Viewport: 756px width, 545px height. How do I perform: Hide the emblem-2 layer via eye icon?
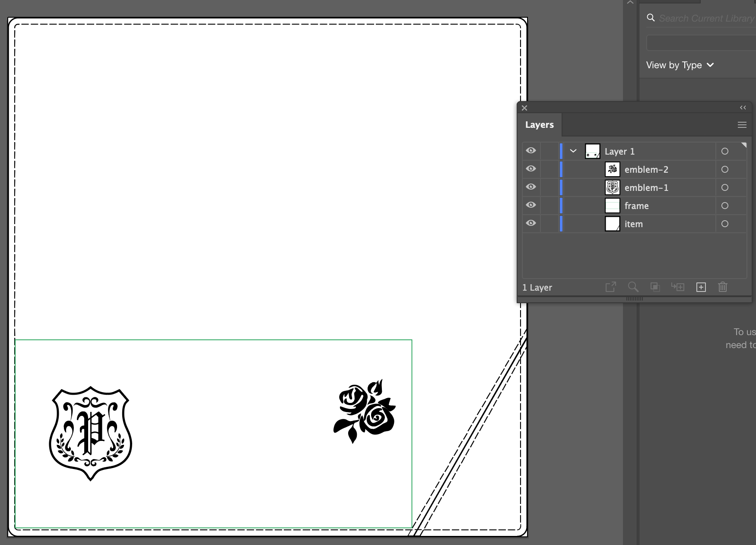tap(531, 169)
